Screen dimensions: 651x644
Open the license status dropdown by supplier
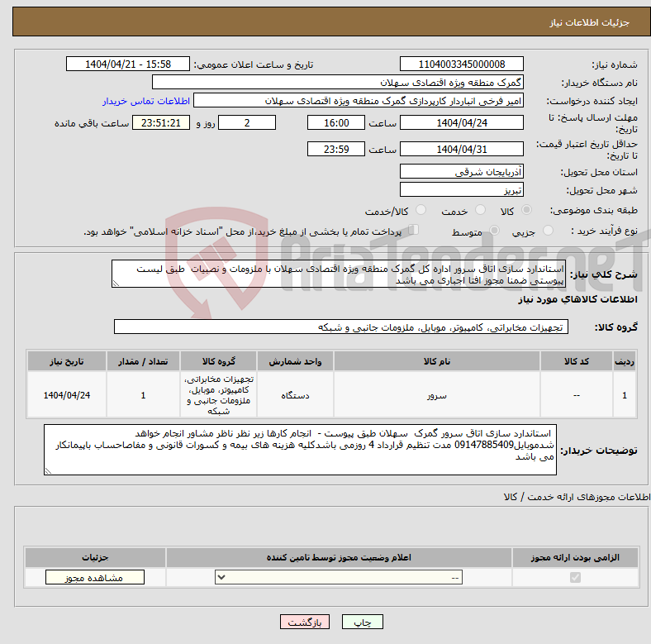point(339,578)
